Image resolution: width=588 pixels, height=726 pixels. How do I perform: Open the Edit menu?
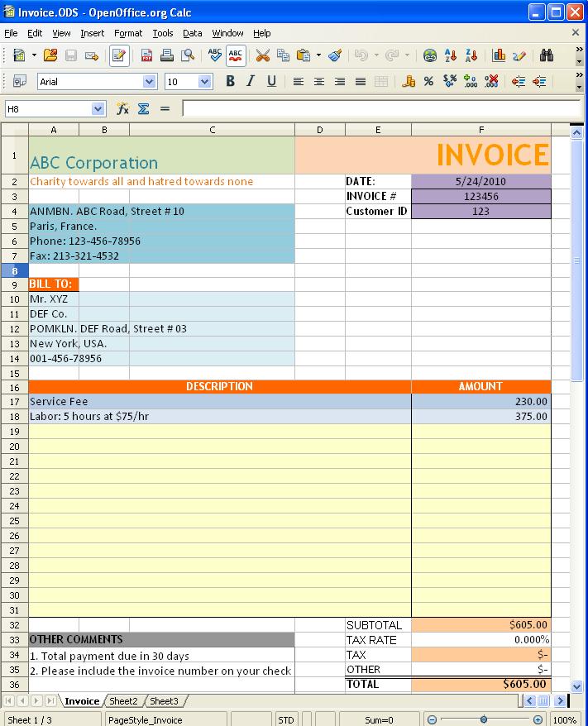pyautogui.click(x=35, y=33)
